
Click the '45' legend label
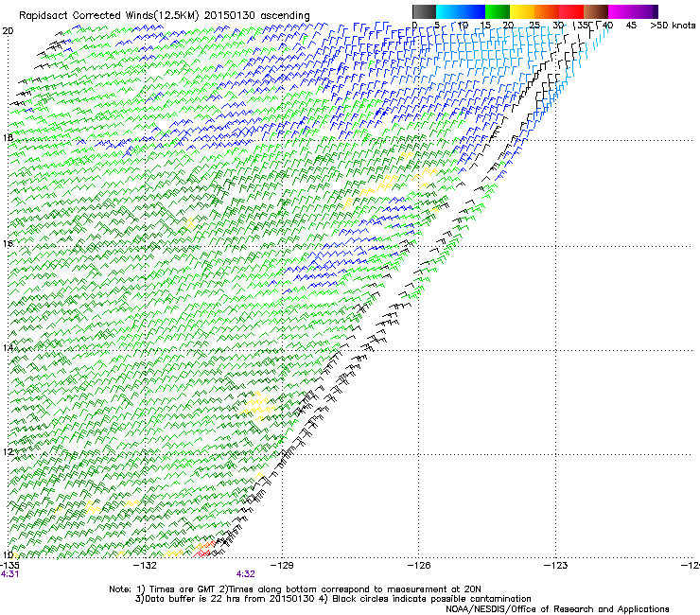631,26
